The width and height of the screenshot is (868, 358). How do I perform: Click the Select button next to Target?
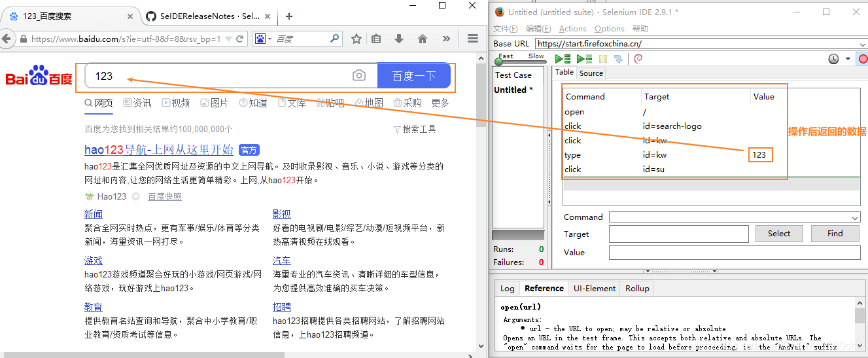[x=779, y=234]
